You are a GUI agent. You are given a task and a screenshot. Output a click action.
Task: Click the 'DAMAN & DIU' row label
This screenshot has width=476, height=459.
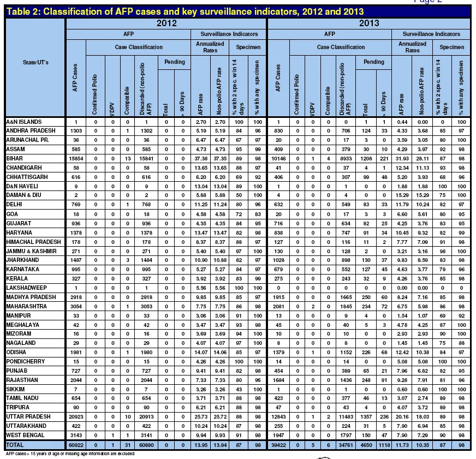[x=23, y=195]
